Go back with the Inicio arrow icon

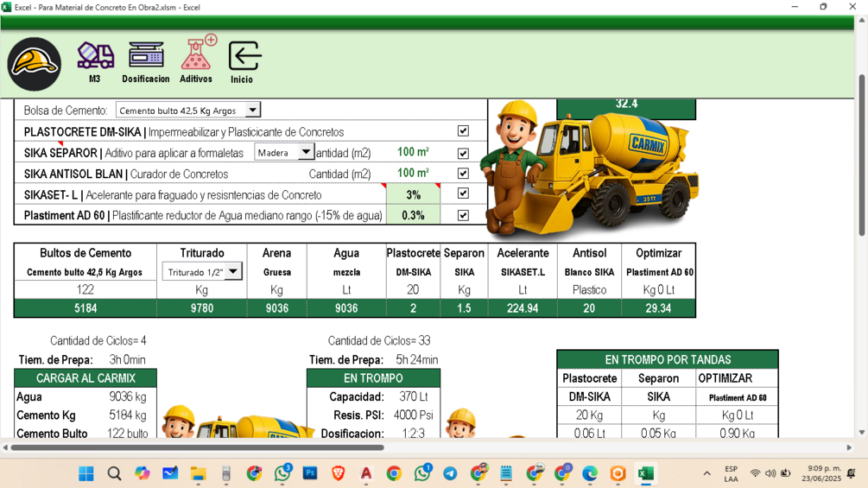[244, 56]
